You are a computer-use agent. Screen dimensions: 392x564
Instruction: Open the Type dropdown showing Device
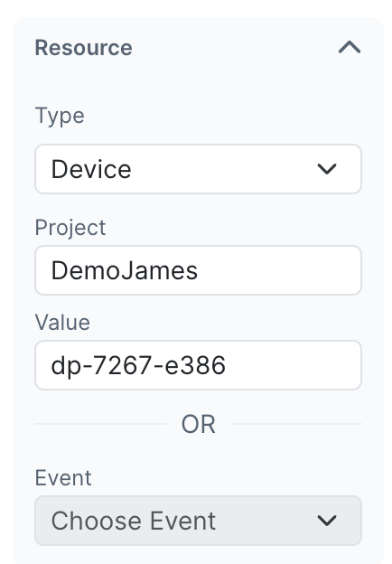[x=198, y=169]
